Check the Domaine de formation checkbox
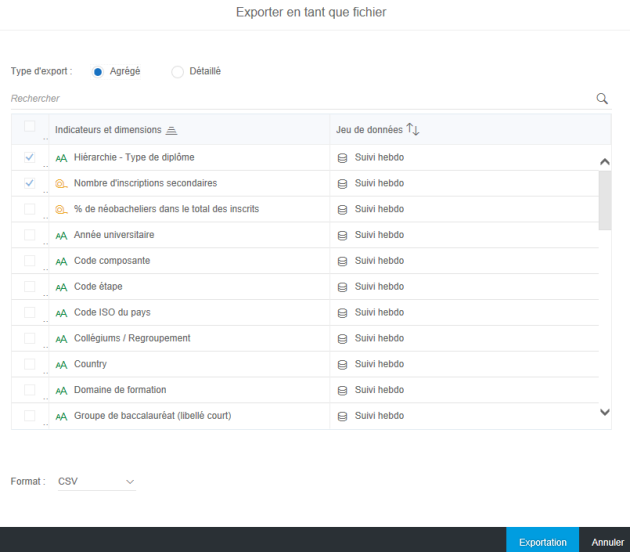 29,390
